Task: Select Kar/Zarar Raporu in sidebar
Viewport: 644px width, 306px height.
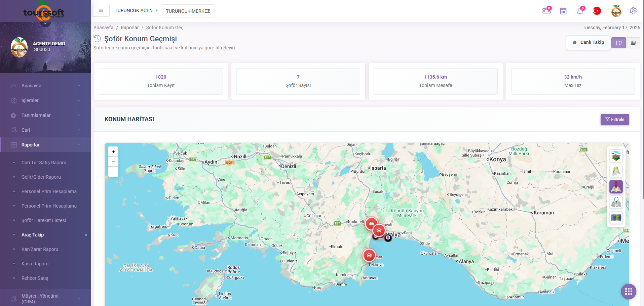Action: (x=40, y=249)
